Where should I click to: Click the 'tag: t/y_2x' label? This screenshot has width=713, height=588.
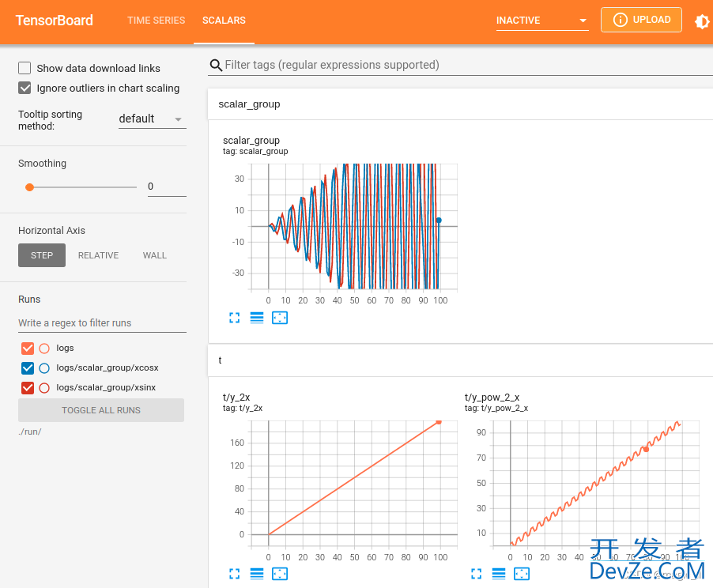pos(243,409)
